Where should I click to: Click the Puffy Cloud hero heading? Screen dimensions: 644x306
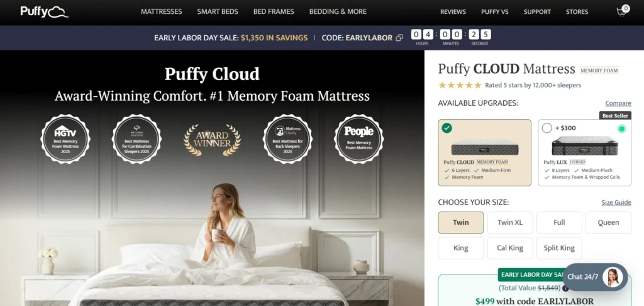(212, 74)
